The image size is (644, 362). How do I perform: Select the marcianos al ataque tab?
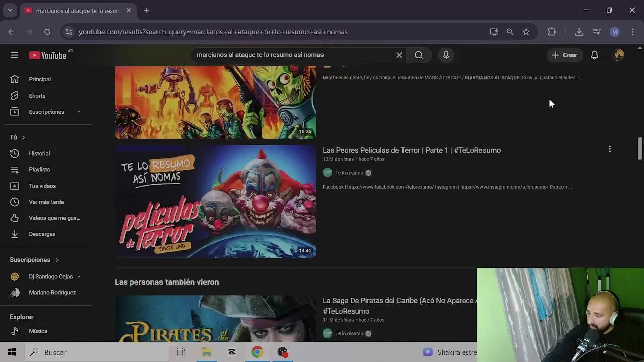pos(78,11)
